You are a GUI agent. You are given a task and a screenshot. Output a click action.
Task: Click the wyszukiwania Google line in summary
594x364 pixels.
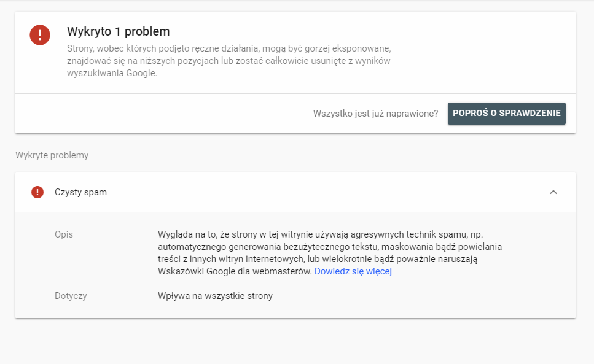112,72
